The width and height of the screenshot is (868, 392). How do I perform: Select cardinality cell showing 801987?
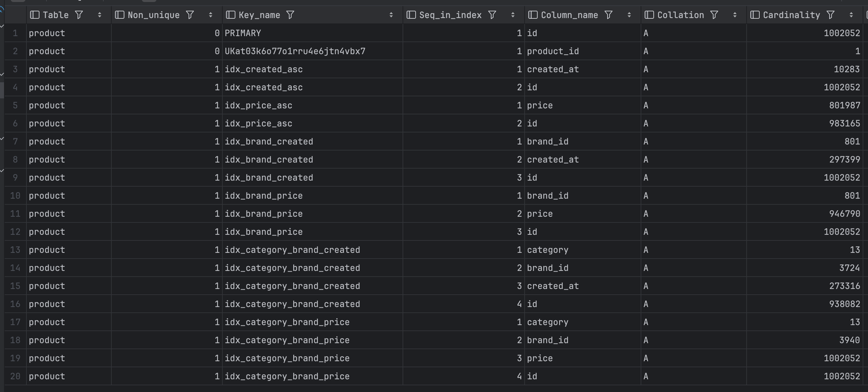[x=844, y=105]
